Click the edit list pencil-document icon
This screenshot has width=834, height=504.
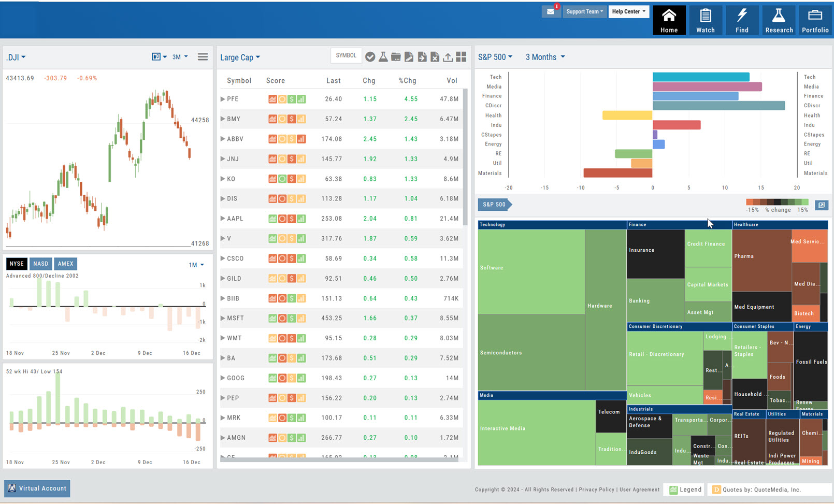tap(409, 57)
